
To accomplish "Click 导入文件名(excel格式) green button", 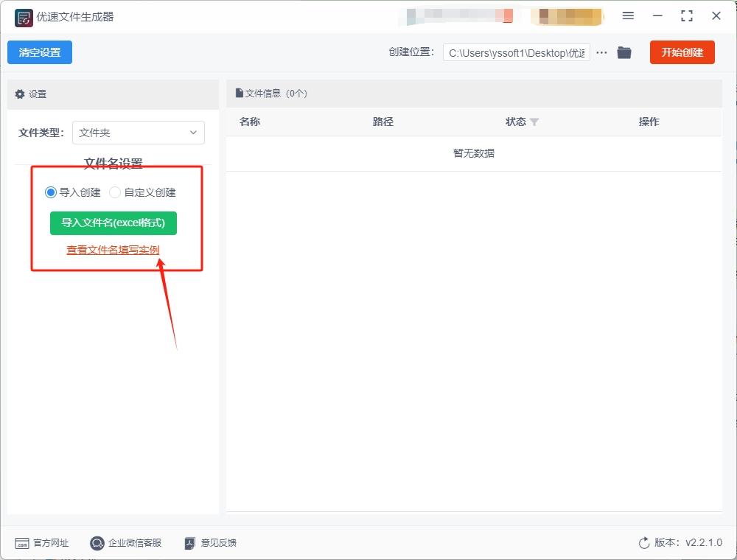I will point(113,223).
